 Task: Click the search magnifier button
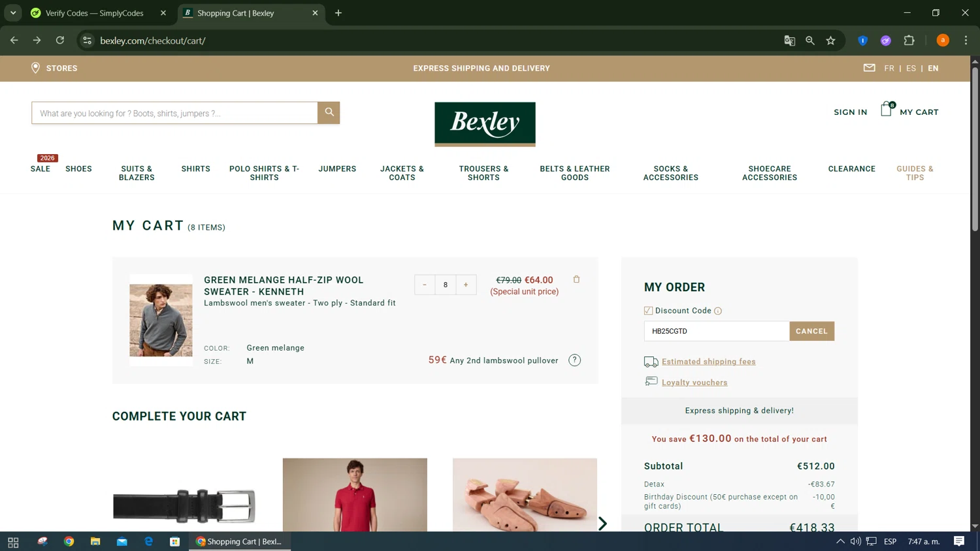329,112
